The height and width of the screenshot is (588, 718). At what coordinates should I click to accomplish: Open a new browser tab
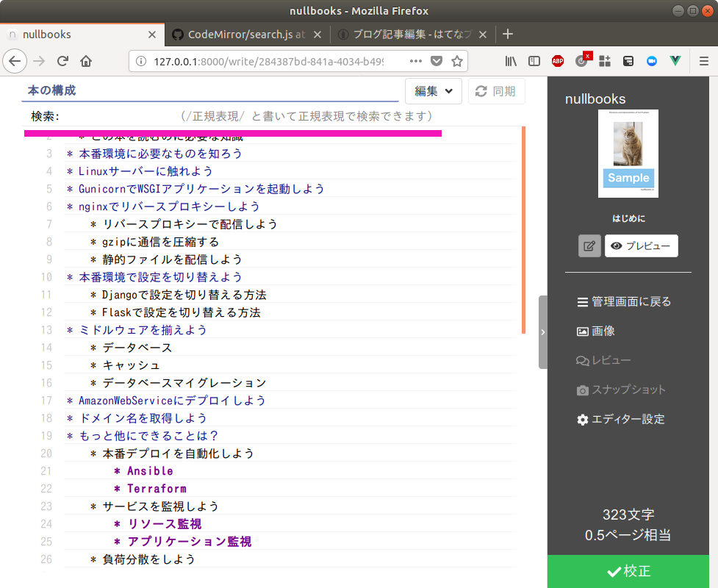pyautogui.click(x=508, y=34)
